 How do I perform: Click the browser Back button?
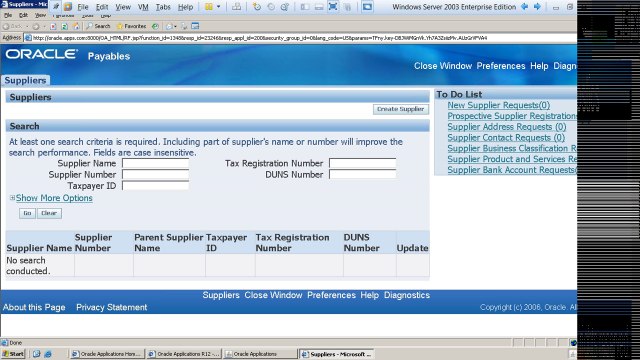(x=12, y=26)
